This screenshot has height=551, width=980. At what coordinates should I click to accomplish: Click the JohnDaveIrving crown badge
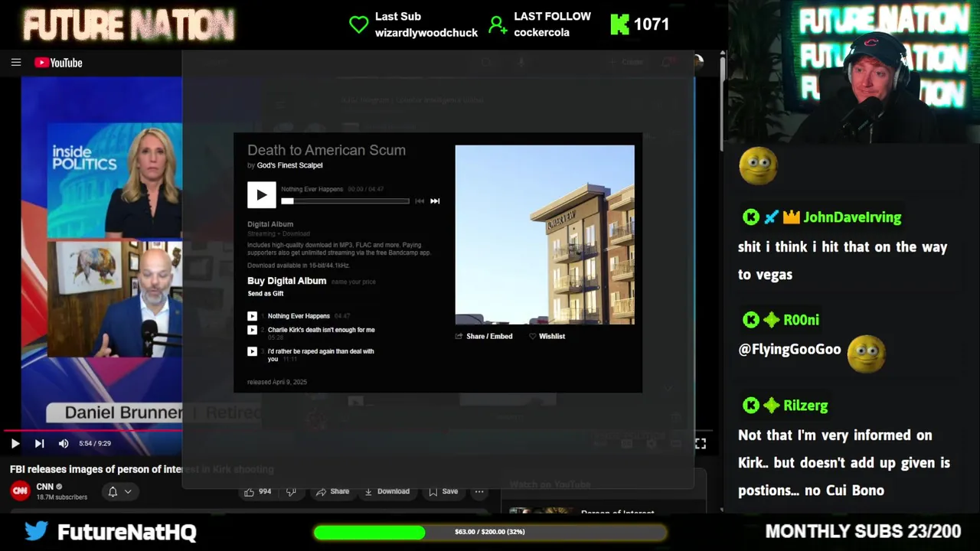pos(791,217)
